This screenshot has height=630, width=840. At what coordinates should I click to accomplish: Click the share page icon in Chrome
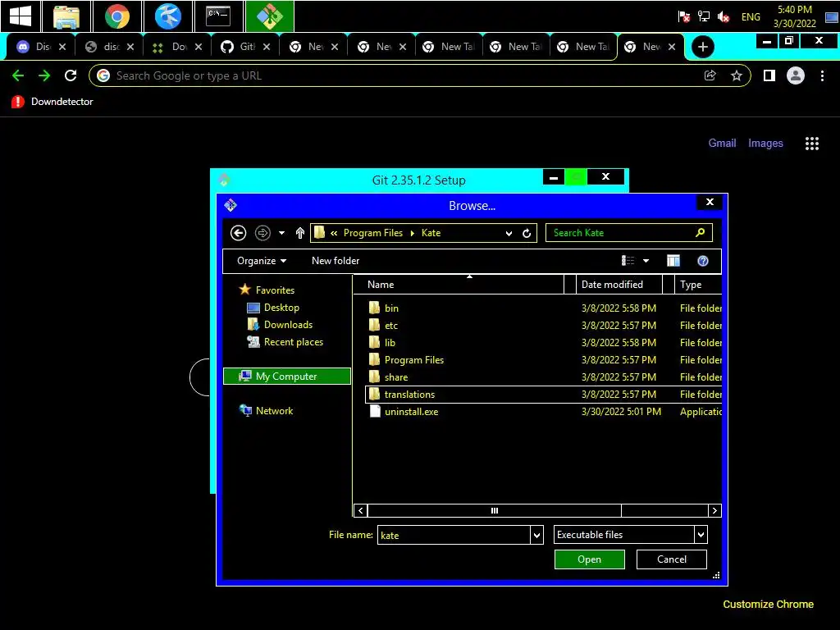710,75
